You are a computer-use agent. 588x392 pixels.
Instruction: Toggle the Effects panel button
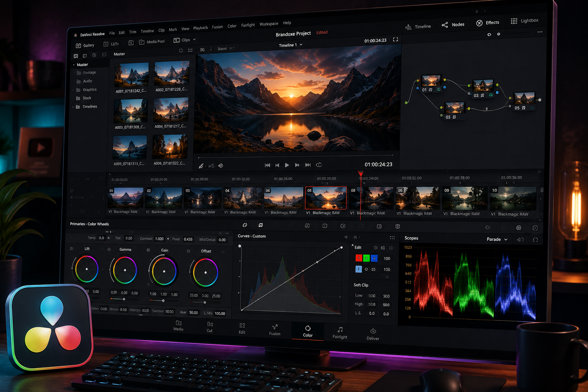click(x=488, y=23)
